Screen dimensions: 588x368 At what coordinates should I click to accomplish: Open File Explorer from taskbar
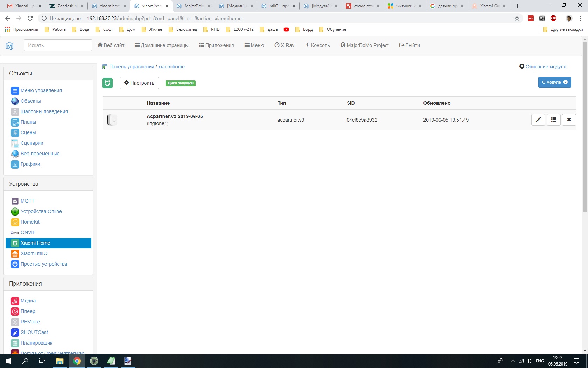pyautogui.click(x=60, y=361)
